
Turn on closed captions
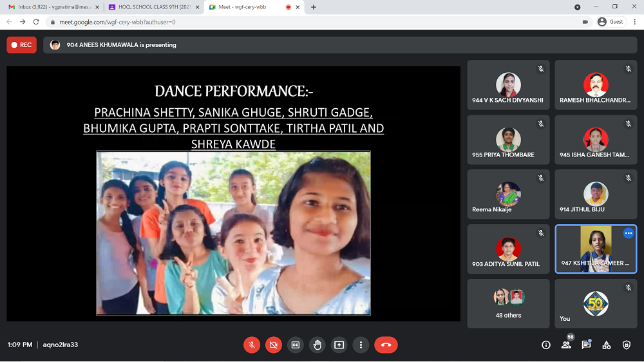pos(295,345)
